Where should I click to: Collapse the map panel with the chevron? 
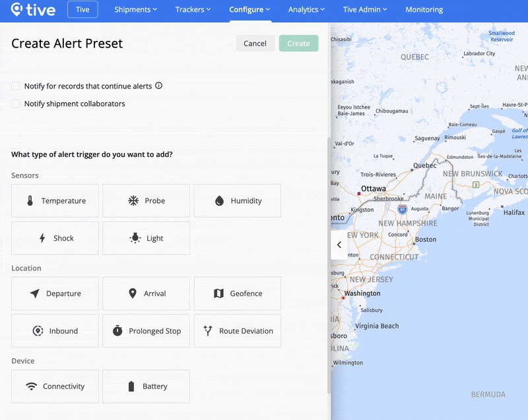[x=339, y=245]
